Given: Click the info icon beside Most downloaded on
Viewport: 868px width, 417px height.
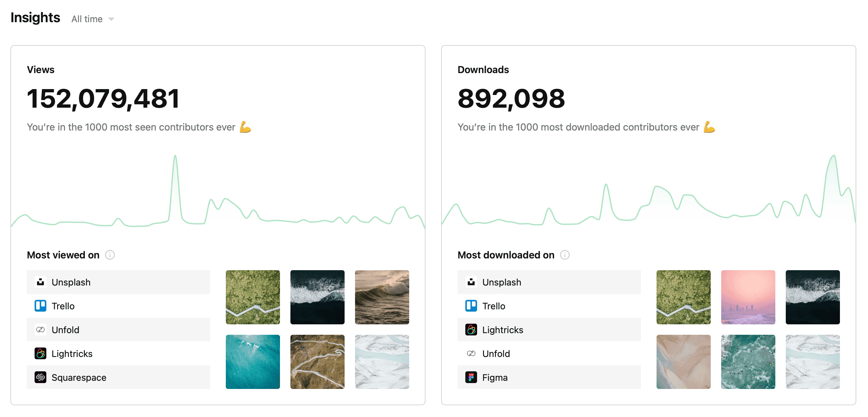Looking at the screenshot, I should tap(565, 255).
